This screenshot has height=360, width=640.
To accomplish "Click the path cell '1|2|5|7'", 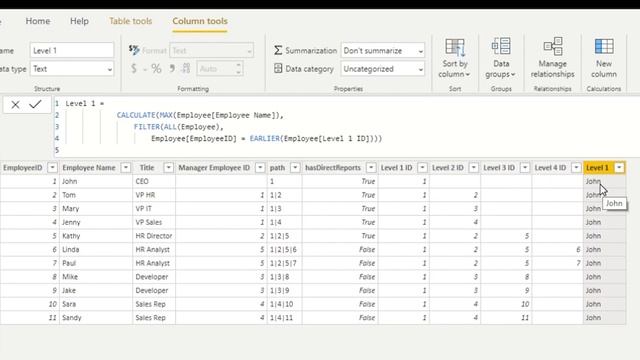I will tap(283, 263).
